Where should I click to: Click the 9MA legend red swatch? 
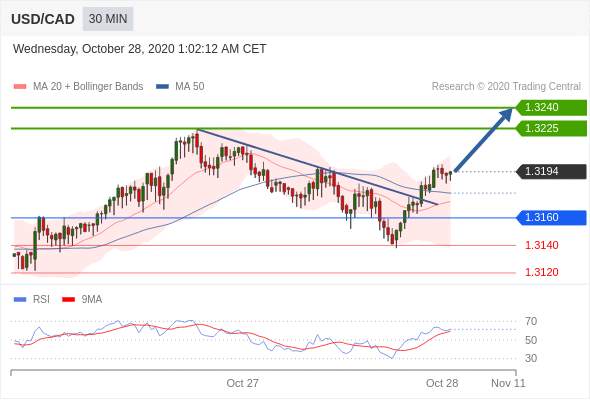coord(68,300)
